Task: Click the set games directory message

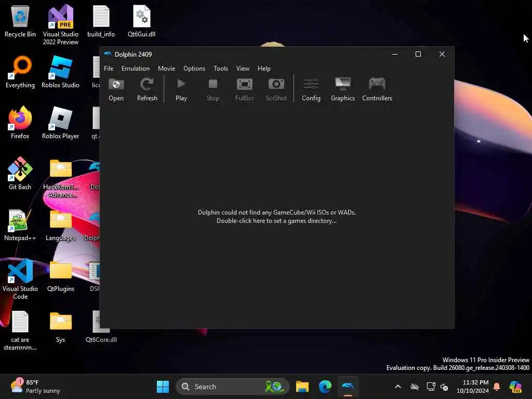Action: point(277,217)
